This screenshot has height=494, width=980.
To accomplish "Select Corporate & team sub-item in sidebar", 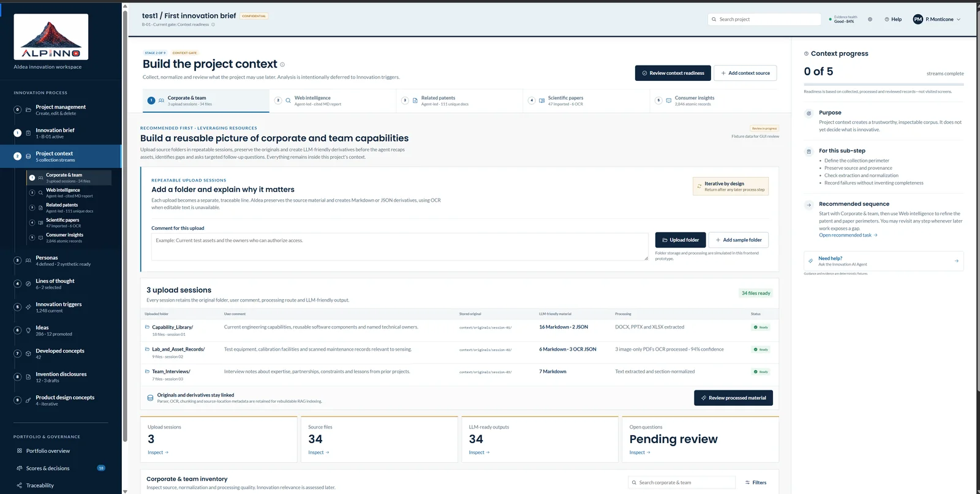I will (69, 178).
